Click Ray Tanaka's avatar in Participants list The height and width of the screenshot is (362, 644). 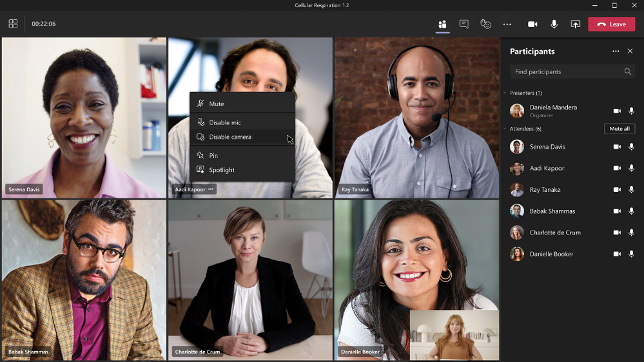tap(516, 189)
